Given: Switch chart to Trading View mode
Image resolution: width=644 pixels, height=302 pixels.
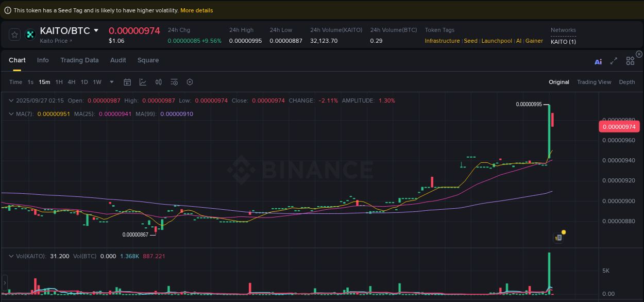Looking at the screenshot, I should coord(594,82).
